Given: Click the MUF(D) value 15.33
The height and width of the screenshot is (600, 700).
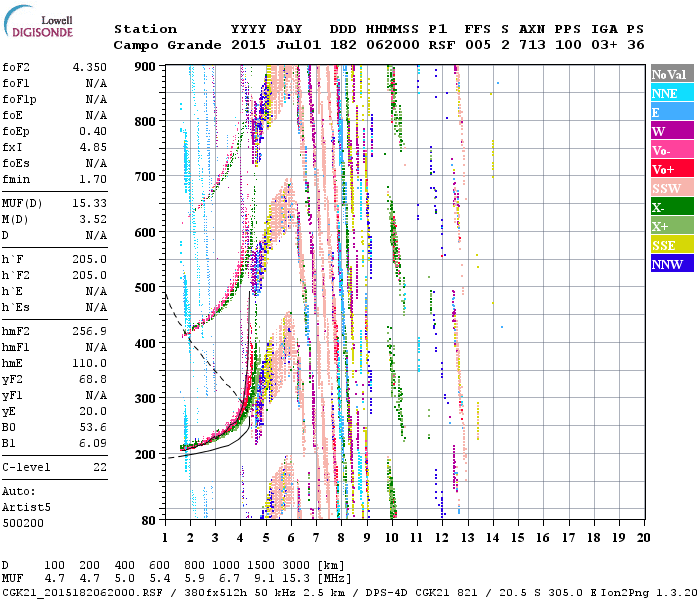Looking at the screenshot, I should pos(90,204).
